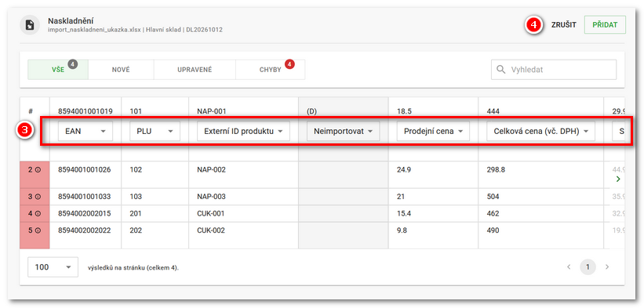Click the EAN cell 8594001001026

(x=85, y=169)
